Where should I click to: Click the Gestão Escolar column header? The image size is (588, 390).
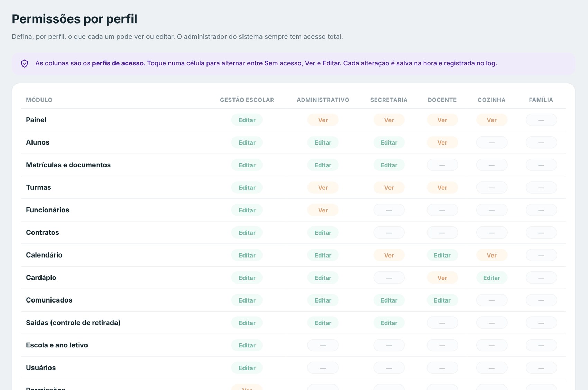(x=247, y=100)
